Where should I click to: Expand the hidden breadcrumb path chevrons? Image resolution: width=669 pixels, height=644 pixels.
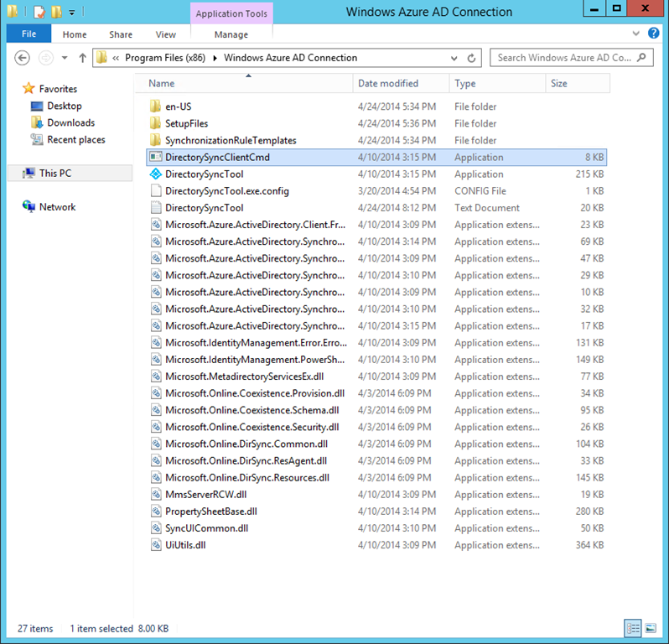pyautogui.click(x=116, y=58)
